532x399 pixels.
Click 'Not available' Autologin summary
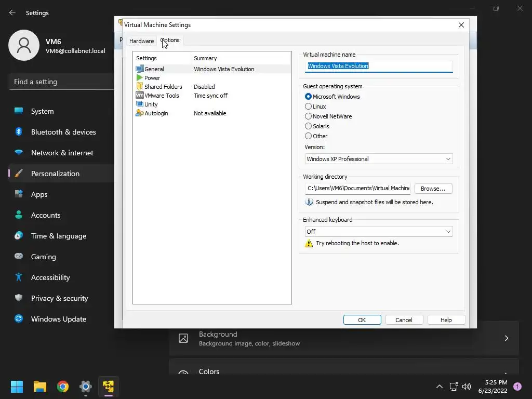(x=210, y=113)
